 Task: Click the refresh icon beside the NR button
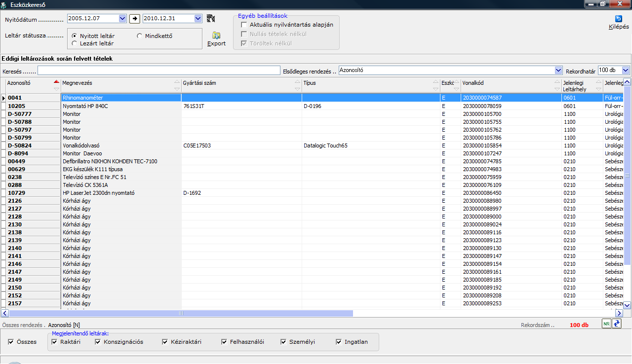[617, 324]
